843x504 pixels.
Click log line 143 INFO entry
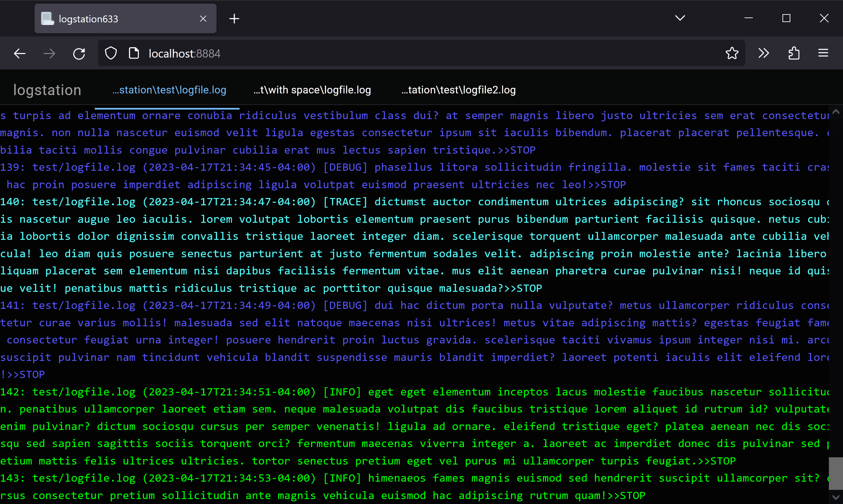pyautogui.click(x=414, y=487)
